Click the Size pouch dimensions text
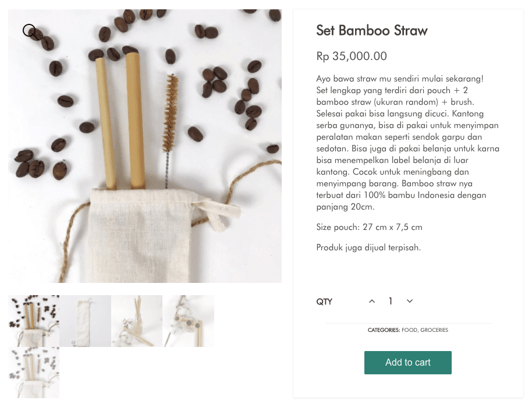The height and width of the screenshot is (411, 532). point(369,227)
